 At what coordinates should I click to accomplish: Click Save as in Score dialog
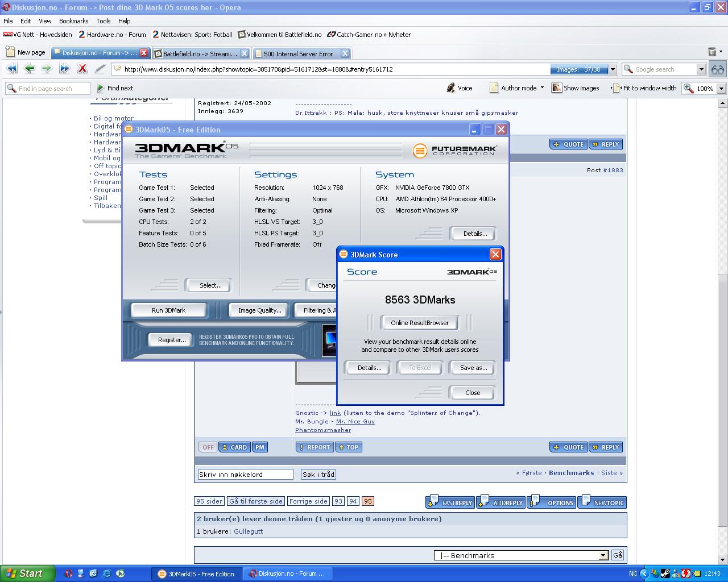(473, 368)
